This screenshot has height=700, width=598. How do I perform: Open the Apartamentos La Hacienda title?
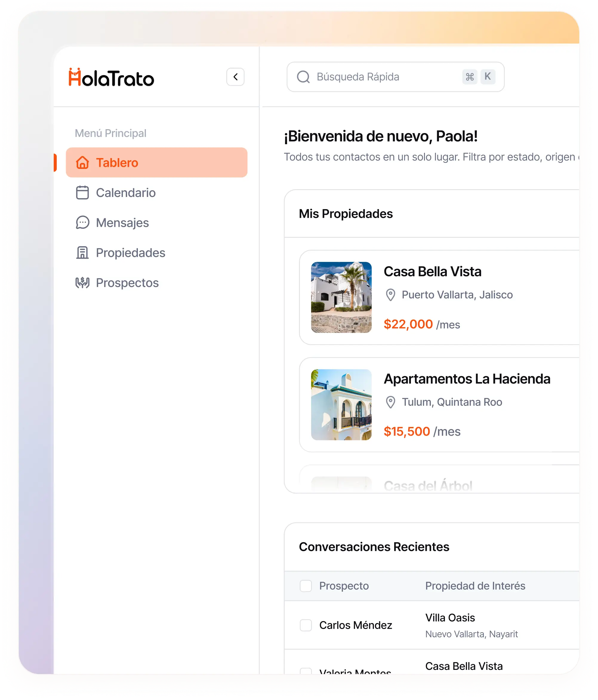pyautogui.click(x=467, y=379)
